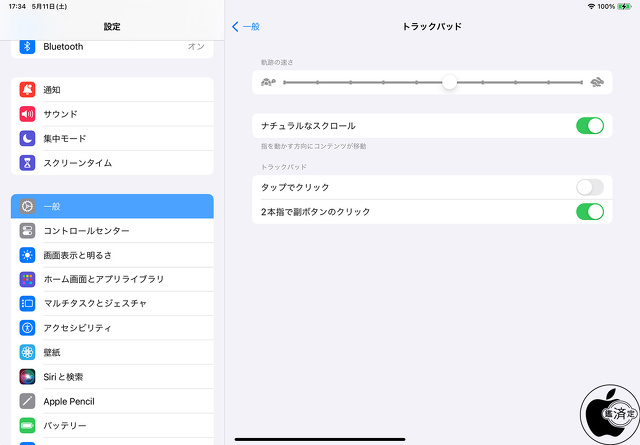The width and height of the screenshot is (640, 445).
Task: Tap the 17:34 clock in status bar
Action: click(x=17, y=7)
